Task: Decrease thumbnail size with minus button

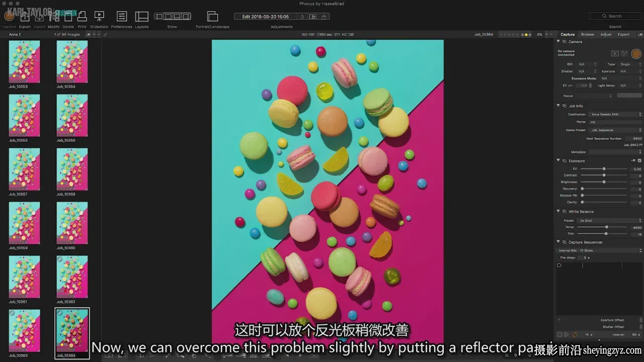Action: [x=99, y=34]
